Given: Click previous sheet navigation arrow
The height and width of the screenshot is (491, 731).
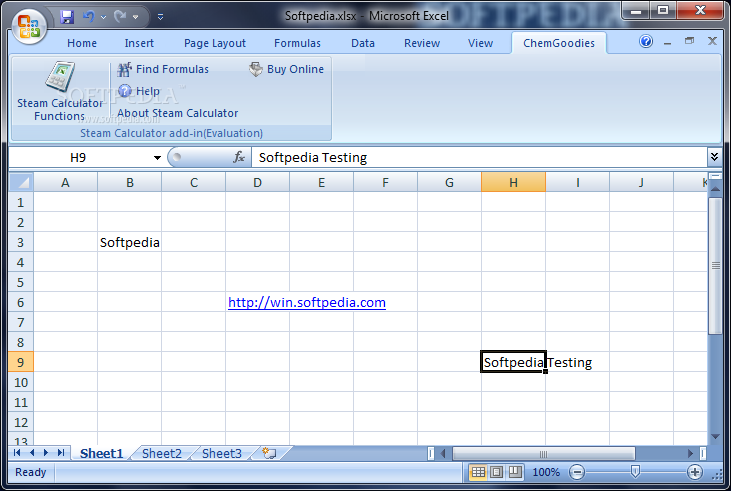Looking at the screenshot, I should point(32,453).
